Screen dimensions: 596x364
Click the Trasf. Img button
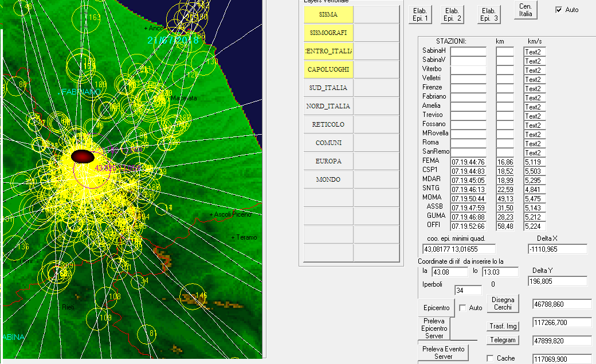(x=503, y=326)
